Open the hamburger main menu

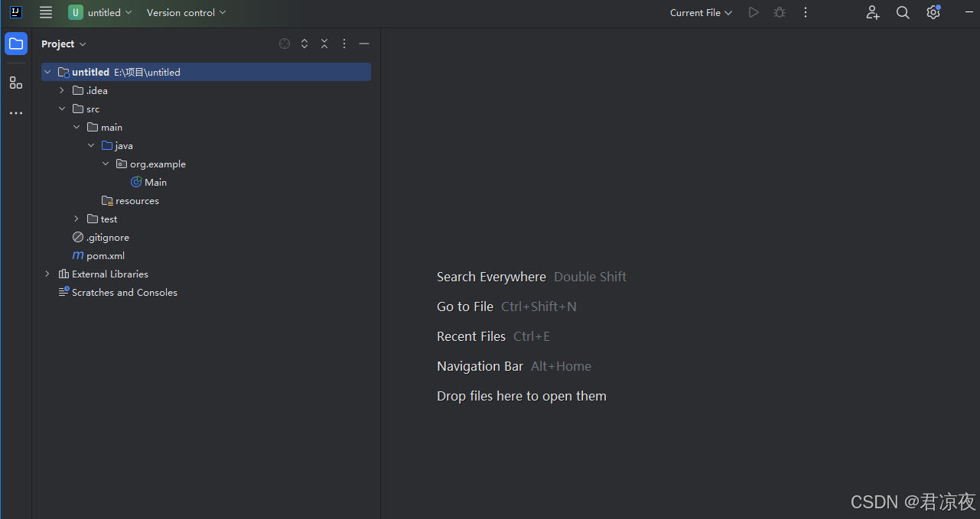click(46, 12)
